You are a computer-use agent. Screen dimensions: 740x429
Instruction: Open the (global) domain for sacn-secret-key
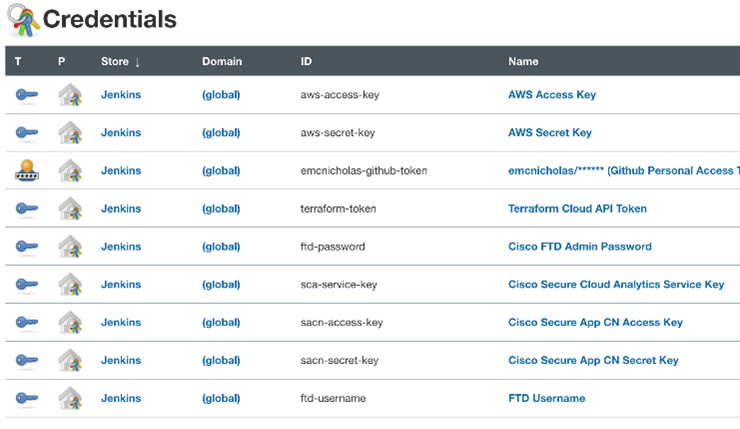click(221, 361)
